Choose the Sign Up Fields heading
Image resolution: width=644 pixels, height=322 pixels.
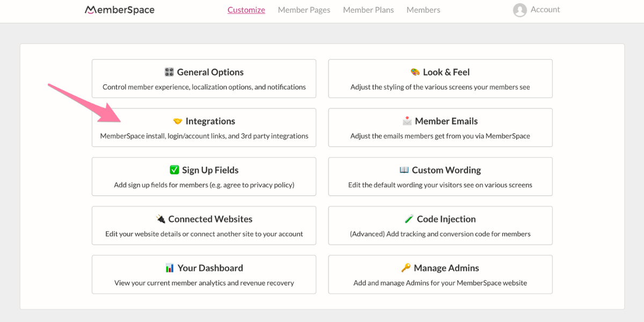(x=210, y=170)
